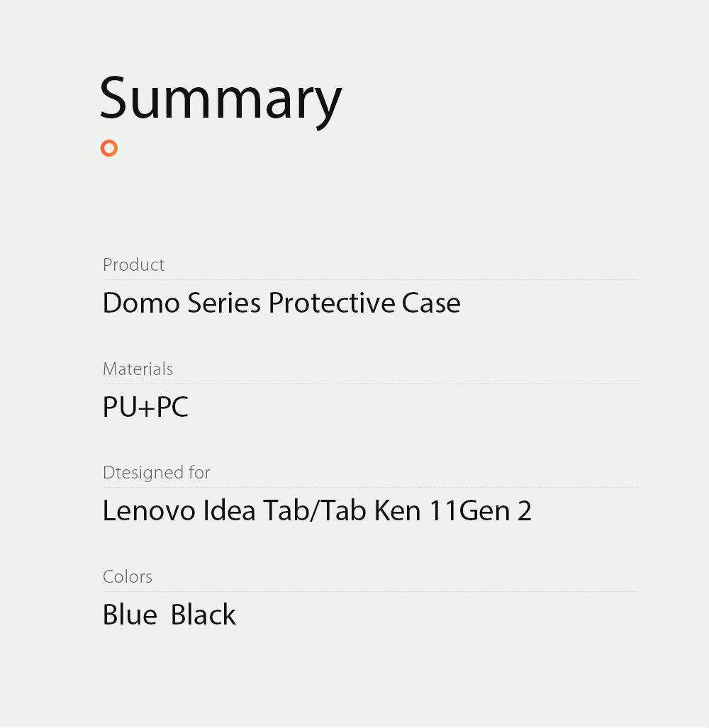Image resolution: width=709 pixels, height=728 pixels.
Task: Click the dashed divider under Colors
Action: [x=370, y=592]
